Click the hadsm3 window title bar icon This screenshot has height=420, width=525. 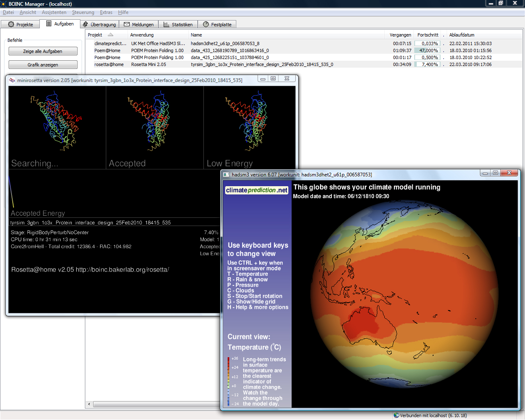tap(226, 175)
